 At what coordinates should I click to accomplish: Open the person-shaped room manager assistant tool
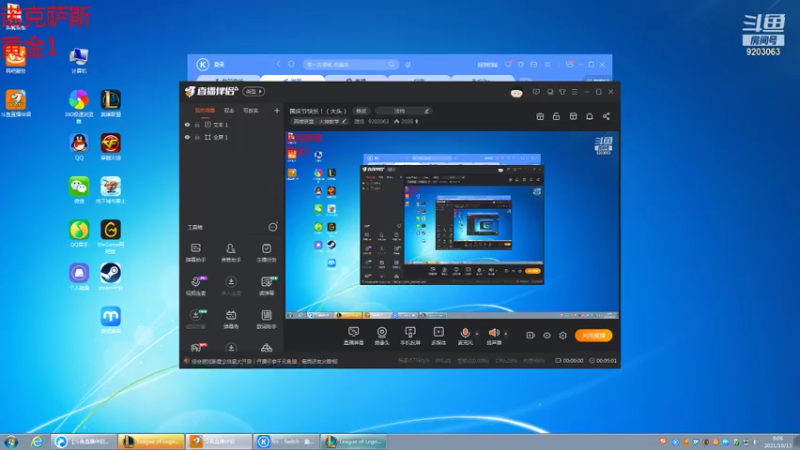click(x=231, y=252)
